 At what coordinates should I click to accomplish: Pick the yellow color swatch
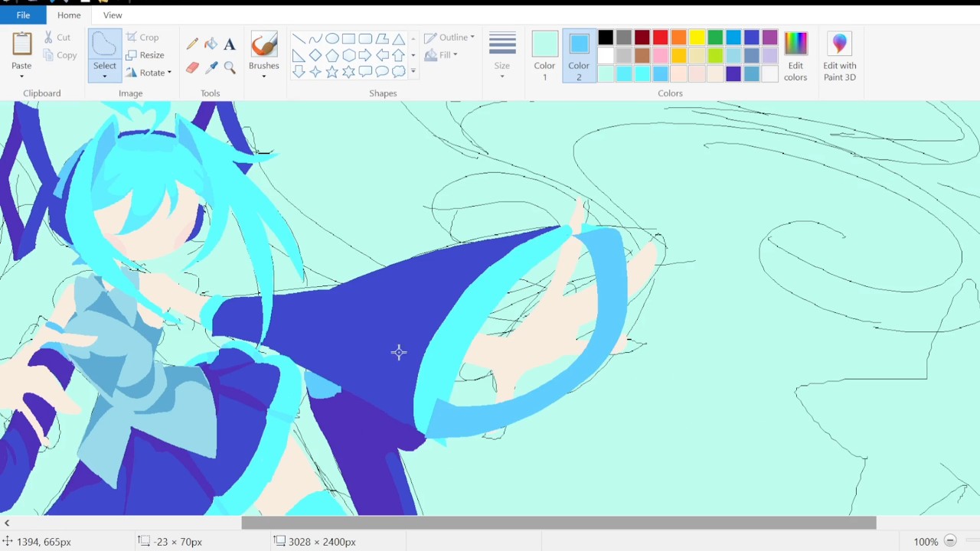(697, 37)
